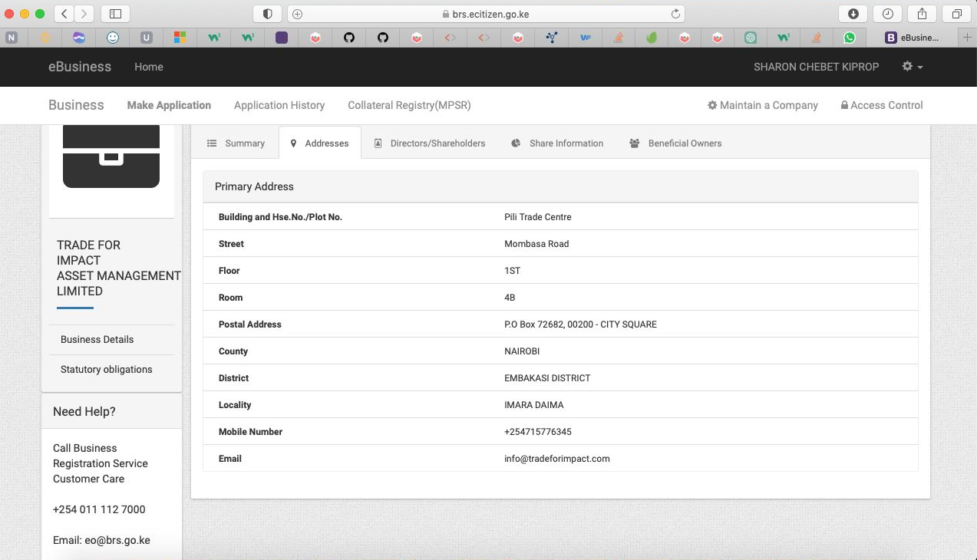
Task: Click the Safari sidebar toggle icon
Action: click(x=115, y=14)
